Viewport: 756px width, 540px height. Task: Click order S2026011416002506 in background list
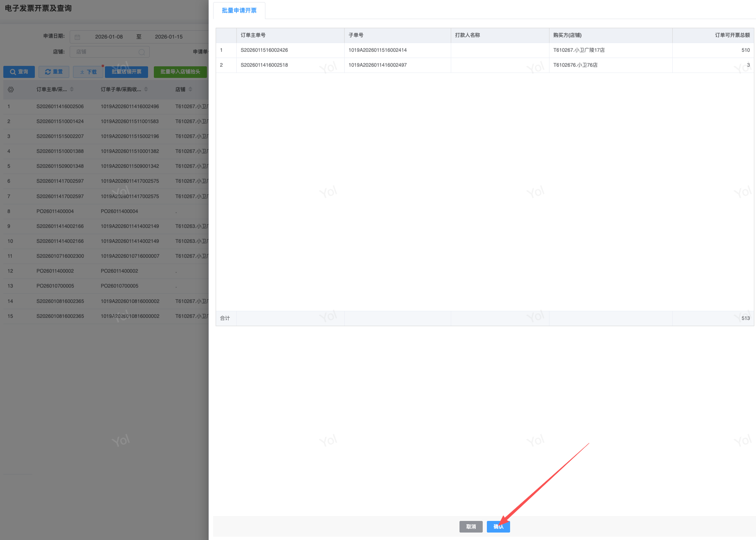[x=60, y=107]
